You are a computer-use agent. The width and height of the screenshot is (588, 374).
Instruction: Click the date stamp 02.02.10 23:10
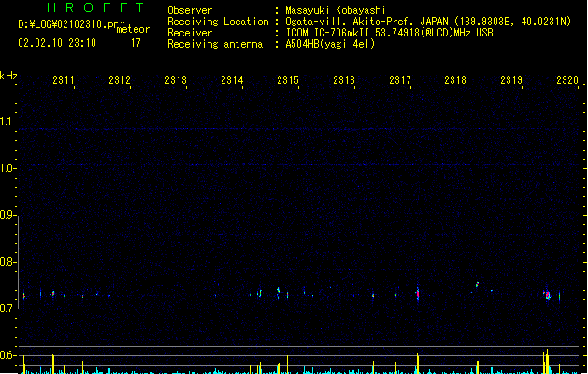(57, 43)
